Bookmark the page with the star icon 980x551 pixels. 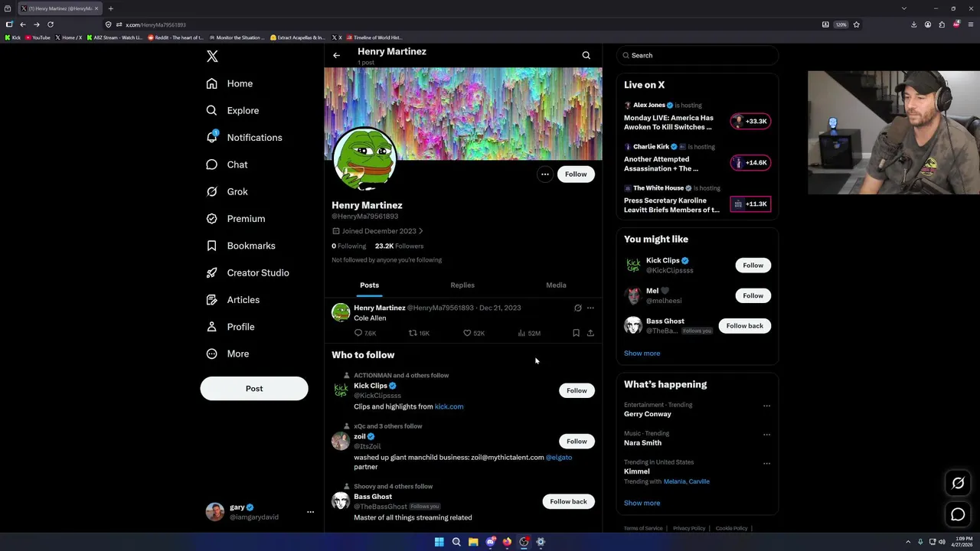tap(856, 24)
